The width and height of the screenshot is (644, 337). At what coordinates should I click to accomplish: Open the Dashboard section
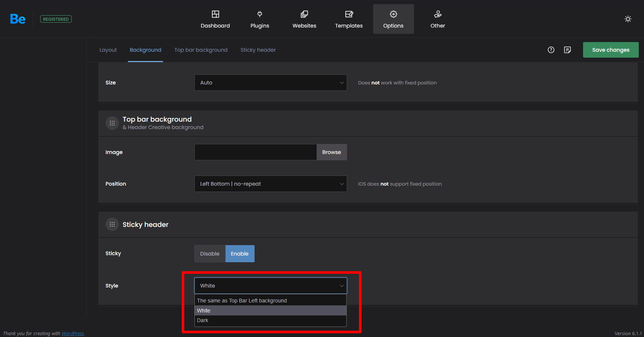point(215,19)
